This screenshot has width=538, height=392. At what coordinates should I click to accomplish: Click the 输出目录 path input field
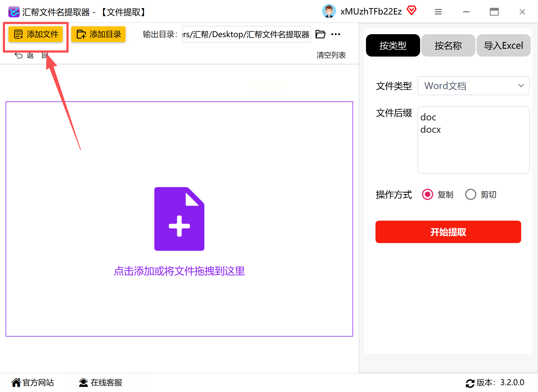[x=246, y=34]
